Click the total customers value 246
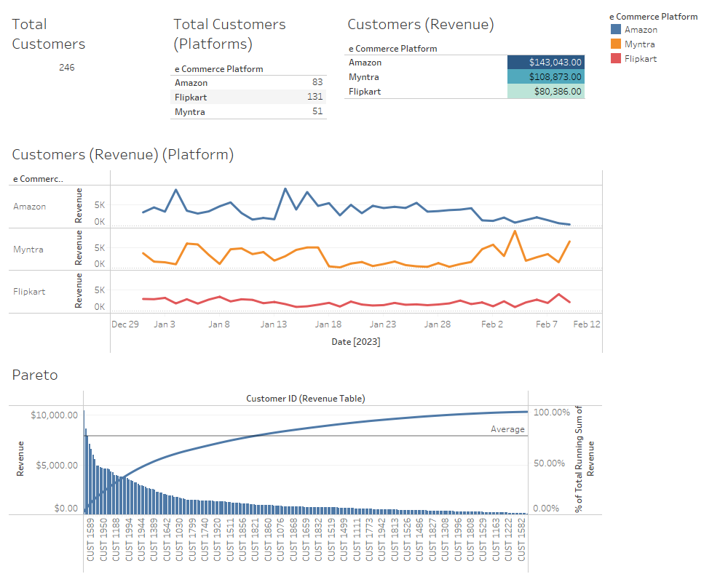This screenshot has height=582, width=728. click(66, 68)
